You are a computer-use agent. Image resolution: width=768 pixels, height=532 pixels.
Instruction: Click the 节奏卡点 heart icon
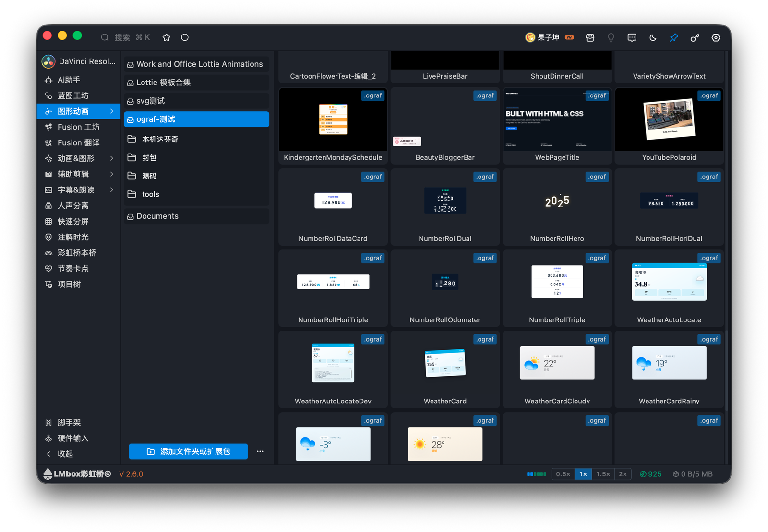coord(48,269)
